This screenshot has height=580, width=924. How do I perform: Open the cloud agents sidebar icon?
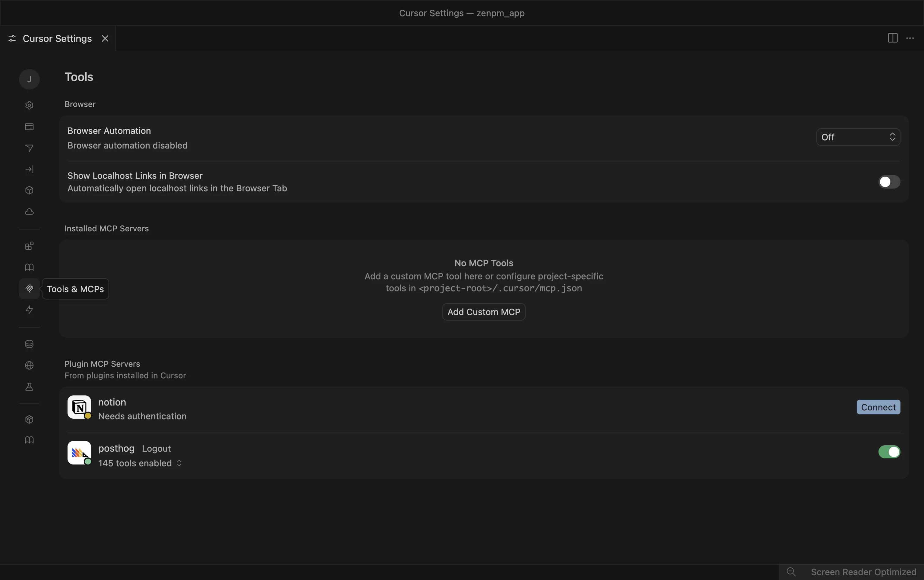[x=29, y=212]
